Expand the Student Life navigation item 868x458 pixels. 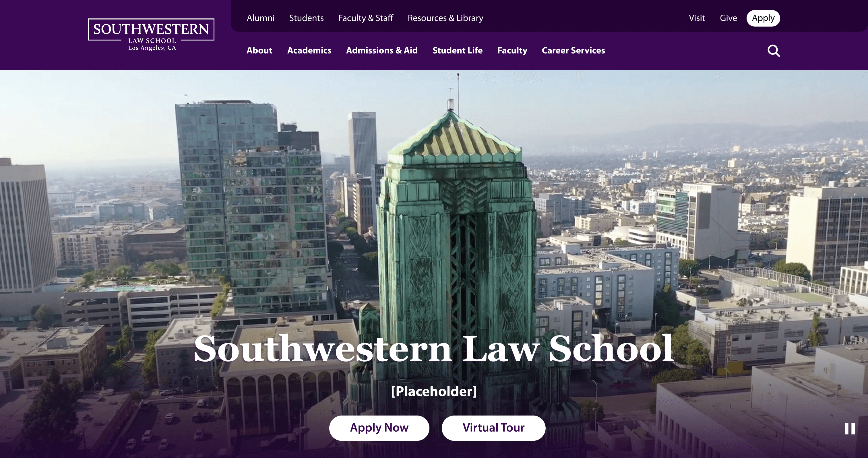[x=457, y=51]
